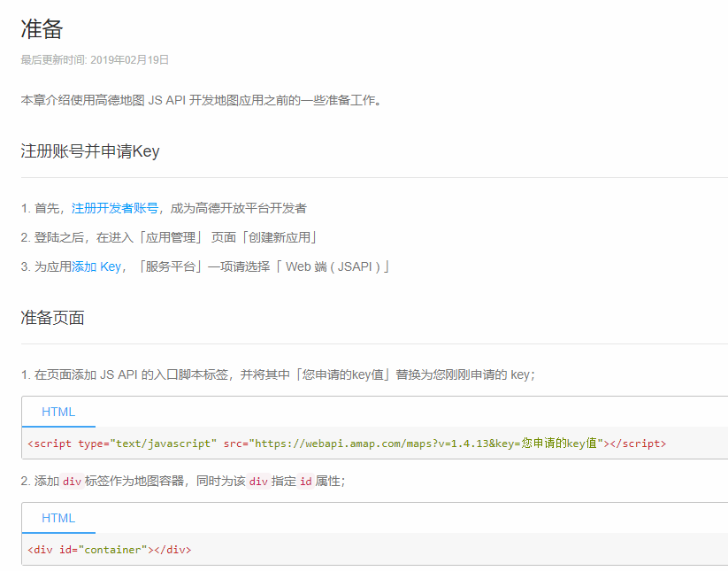Click the 最后更新时间 date line

95,60
